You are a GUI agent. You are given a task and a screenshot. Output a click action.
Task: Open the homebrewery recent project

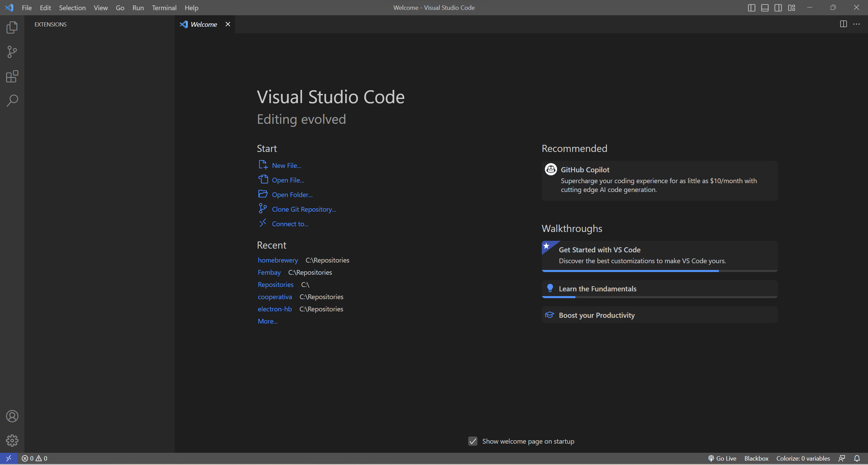point(278,260)
